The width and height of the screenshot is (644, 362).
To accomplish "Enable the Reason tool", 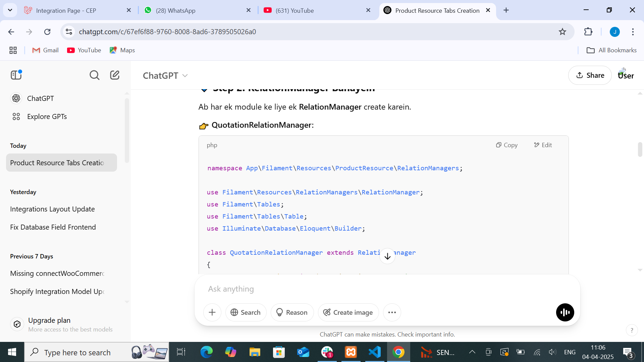I will click(x=292, y=312).
